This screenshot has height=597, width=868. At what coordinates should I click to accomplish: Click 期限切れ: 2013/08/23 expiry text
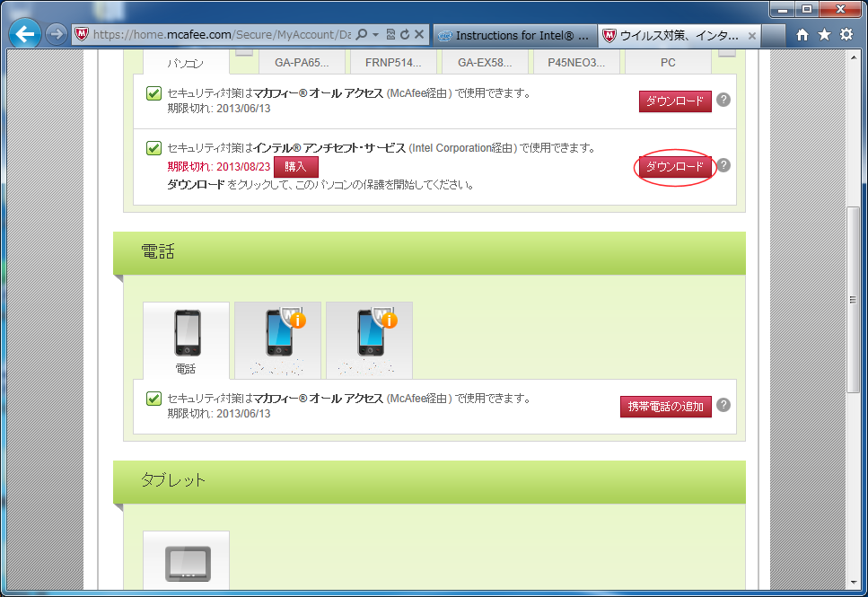[219, 167]
